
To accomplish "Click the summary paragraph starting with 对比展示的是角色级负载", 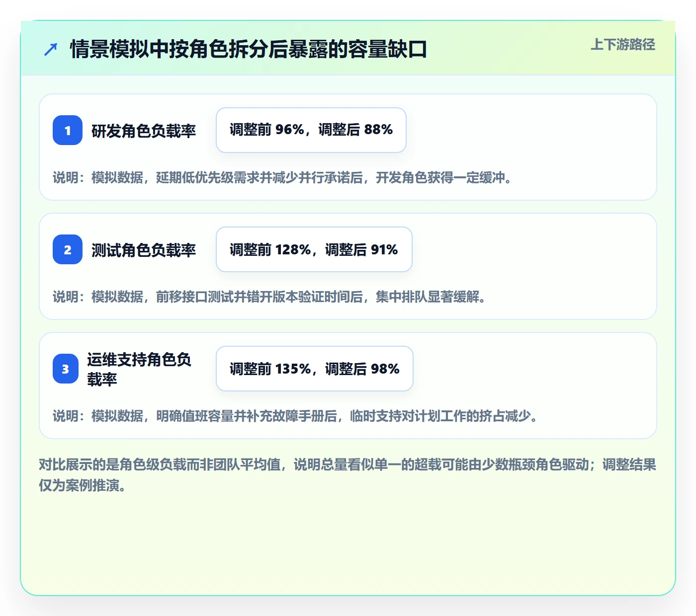I will tap(348, 475).
